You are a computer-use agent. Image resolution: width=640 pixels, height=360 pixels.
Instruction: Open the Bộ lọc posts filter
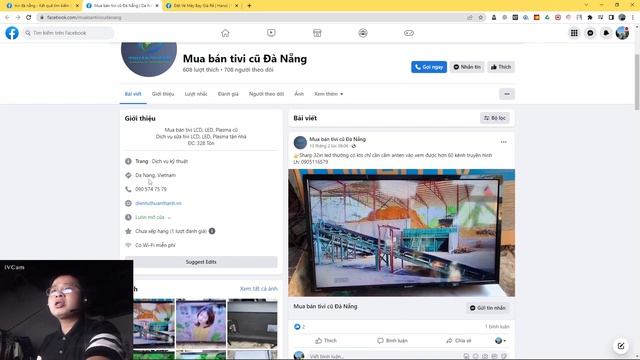tap(495, 118)
